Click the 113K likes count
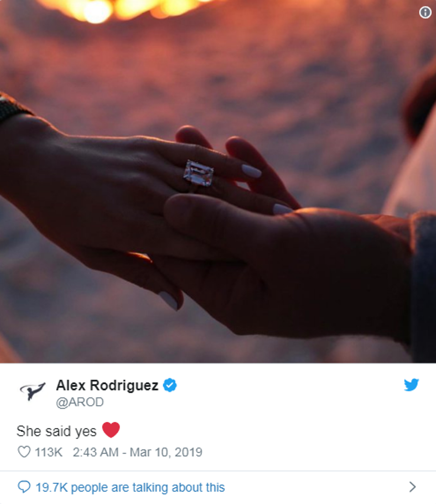 [x=49, y=452]
